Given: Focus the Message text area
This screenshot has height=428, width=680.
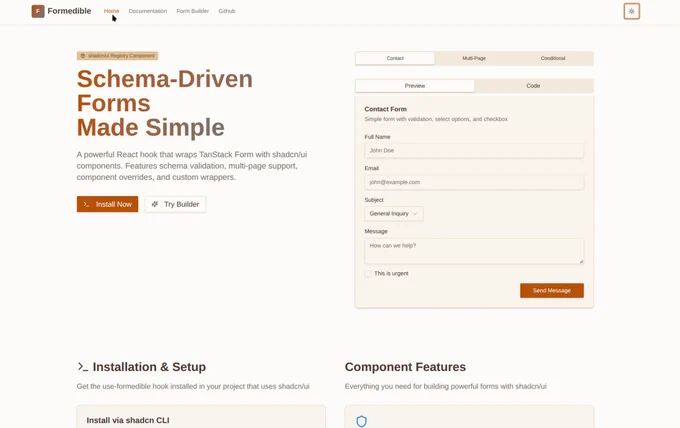Looking at the screenshot, I should [x=474, y=251].
